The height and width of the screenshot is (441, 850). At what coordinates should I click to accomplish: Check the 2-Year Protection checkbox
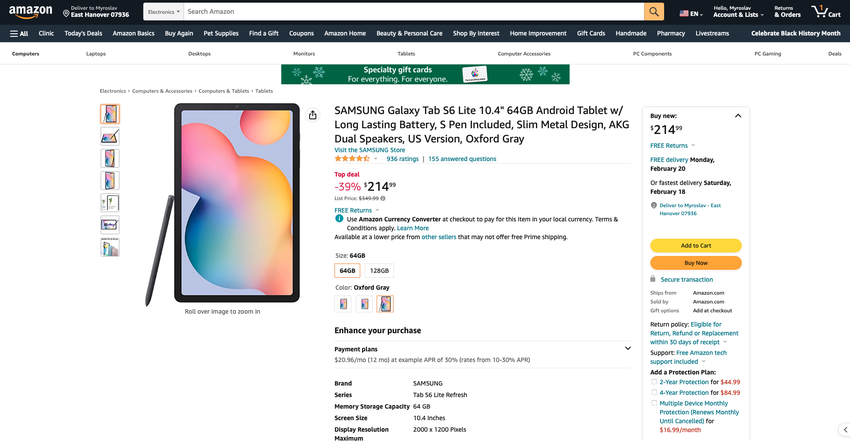click(654, 382)
